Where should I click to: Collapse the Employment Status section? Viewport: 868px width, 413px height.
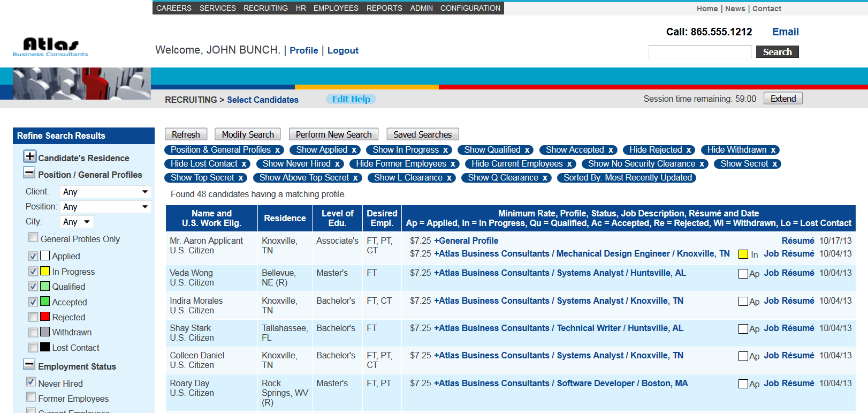point(29,364)
